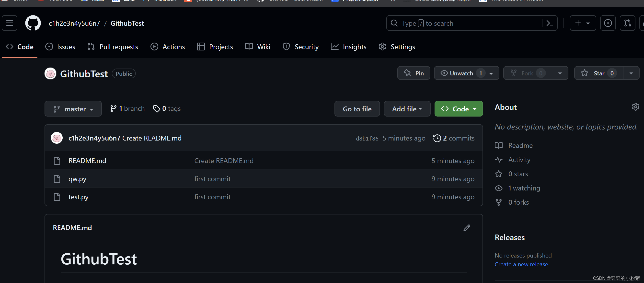The width and height of the screenshot is (644, 283).
Task: Expand the Add file dropdown
Action: (x=407, y=109)
